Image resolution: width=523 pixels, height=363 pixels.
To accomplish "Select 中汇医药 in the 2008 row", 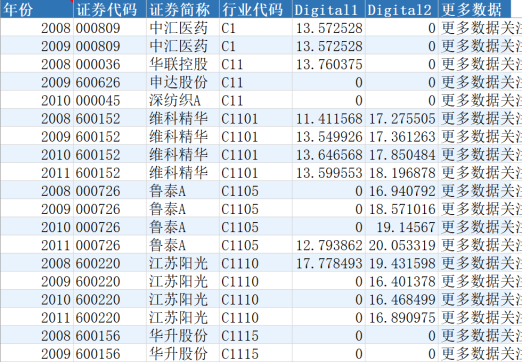I will coord(183,28).
